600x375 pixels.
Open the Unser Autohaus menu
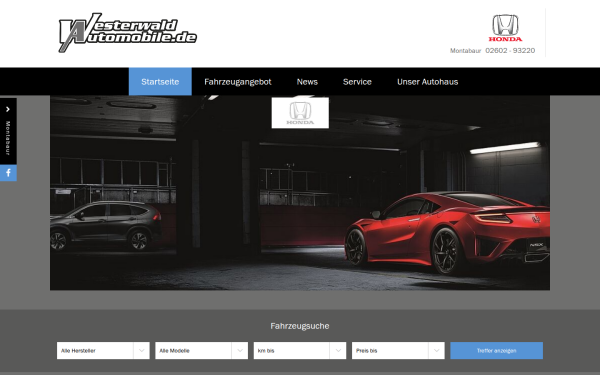click(x=427, y=82)
